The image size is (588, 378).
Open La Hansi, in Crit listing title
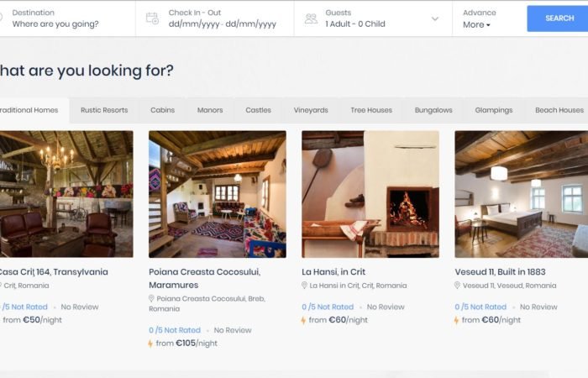[333, 272]
